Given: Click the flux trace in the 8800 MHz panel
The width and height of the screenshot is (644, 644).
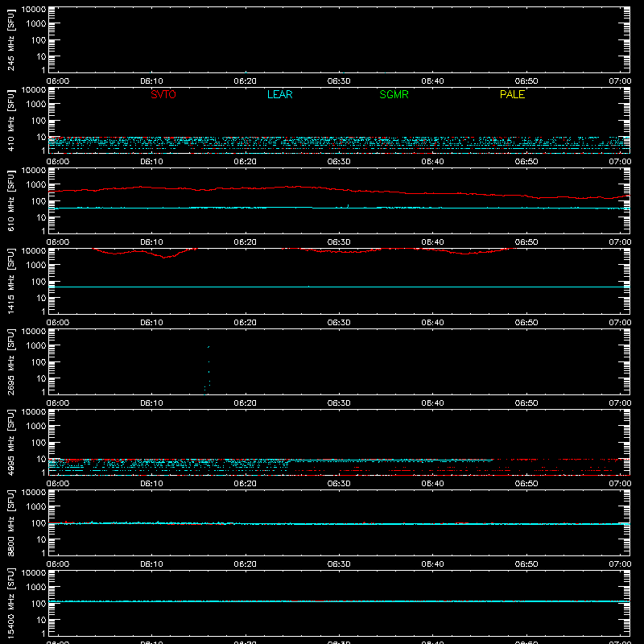Looking at the screenshot, I should pyautogui.click(x=339, y=524).
